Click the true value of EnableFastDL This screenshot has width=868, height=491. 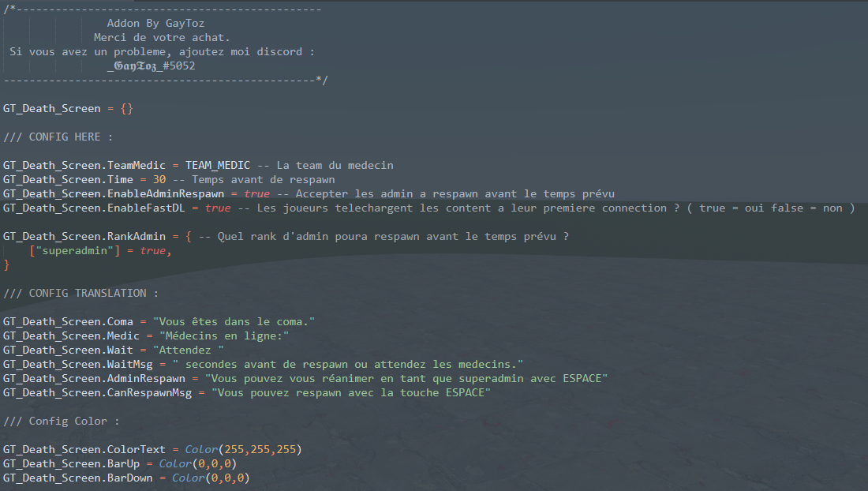click(218, 208)
